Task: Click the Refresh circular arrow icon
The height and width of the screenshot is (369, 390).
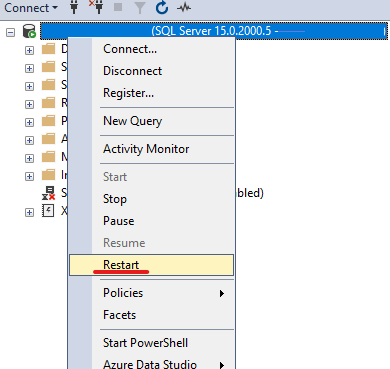Action: click(x=162, y=8)
